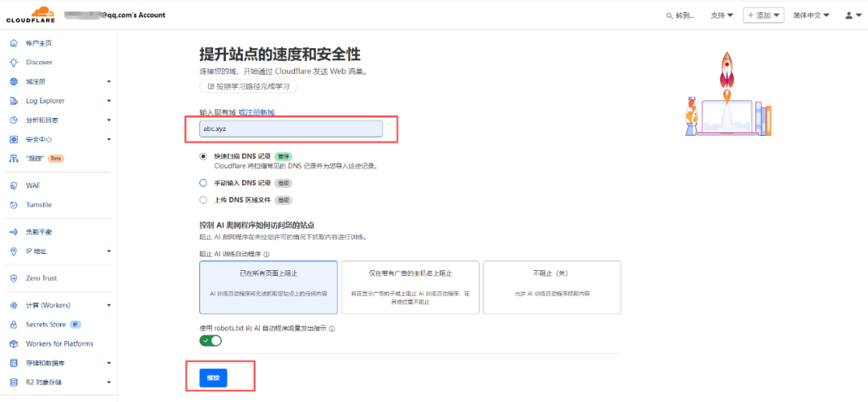Click the Beta badge beside 跟踪

click(x=56, y=159)
